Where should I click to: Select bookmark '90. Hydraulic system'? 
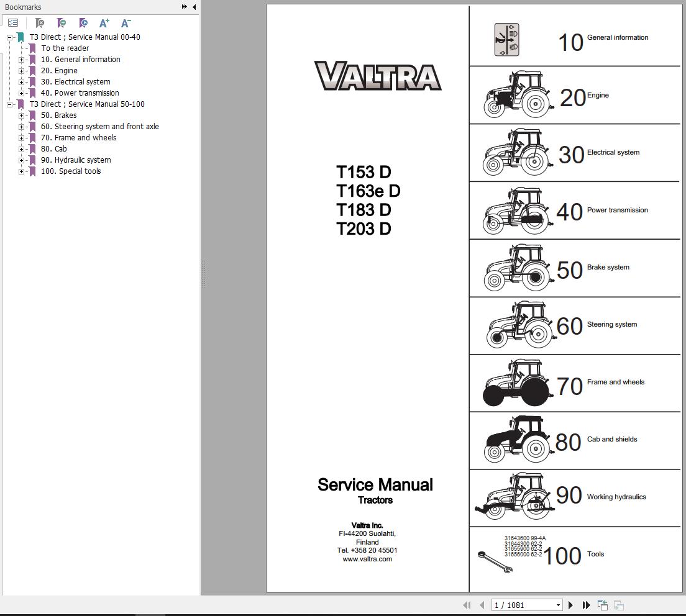(76, 160)
